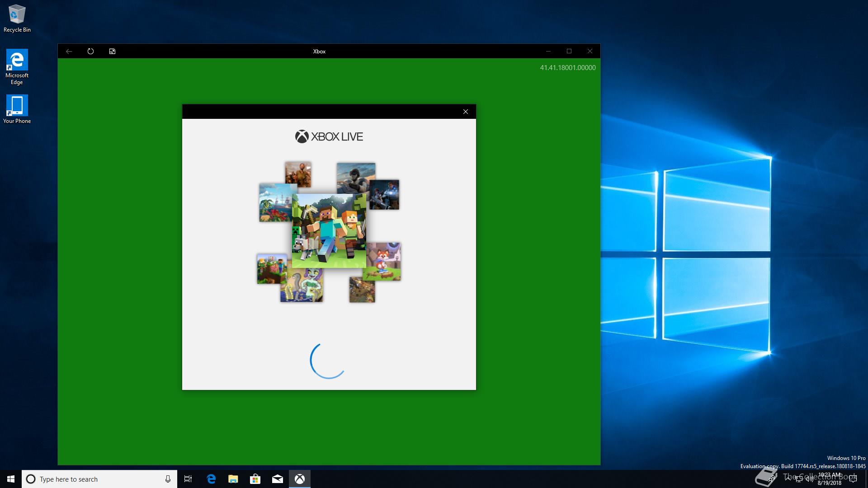The image size is (868, 488).
Task: Launch Edge from the taskbar
Action: pyautogui.click(x=211, y=479)
